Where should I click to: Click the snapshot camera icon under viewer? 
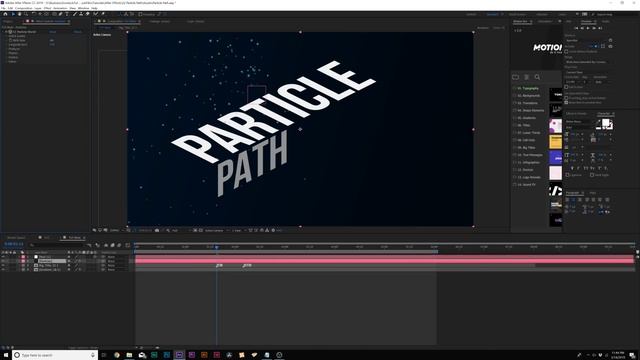point(157,230)
